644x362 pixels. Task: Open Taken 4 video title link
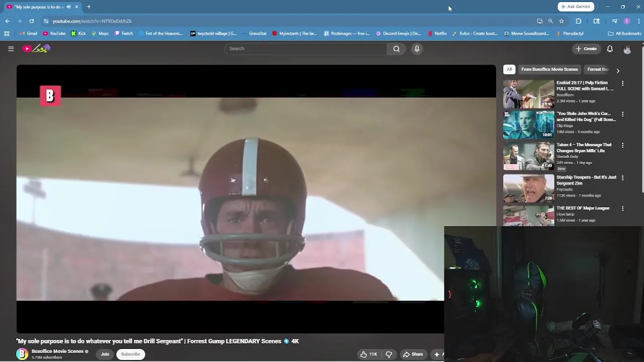point(584,148)
